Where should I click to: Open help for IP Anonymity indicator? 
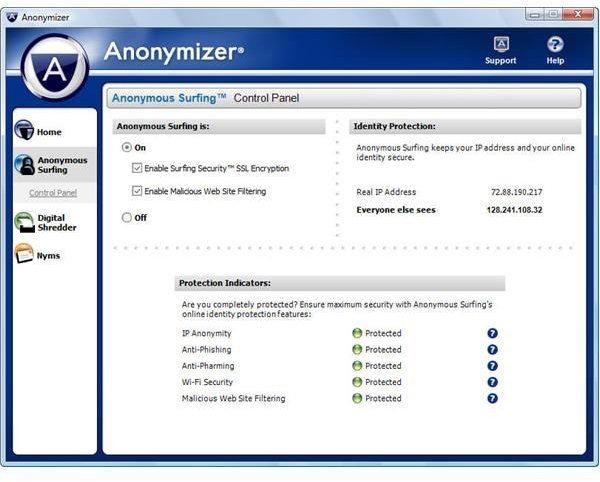[492, 333]
